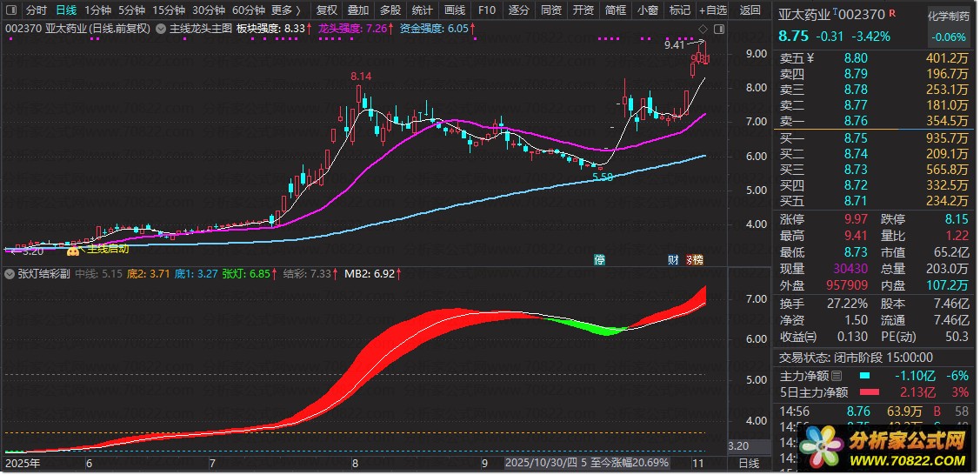
Task: Click the MB2 6.92 indicator value
Action: (x=372, y=273)
